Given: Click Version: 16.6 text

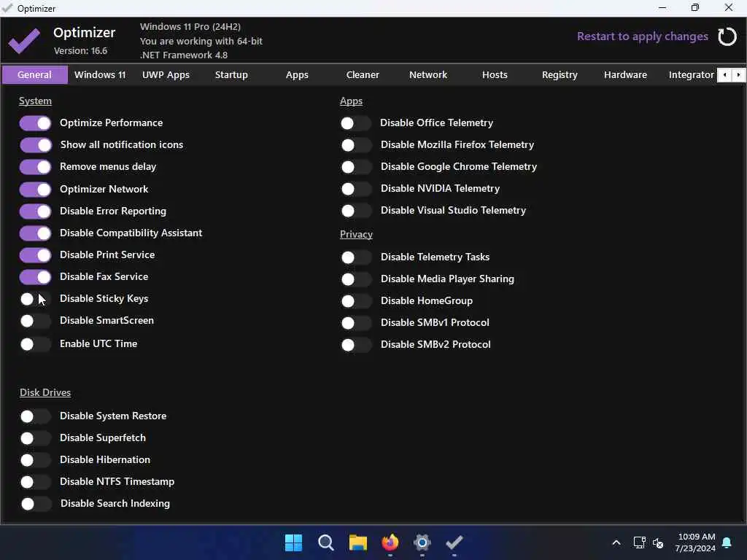Looking at the screenshot, I should click(x=80, y=50).
